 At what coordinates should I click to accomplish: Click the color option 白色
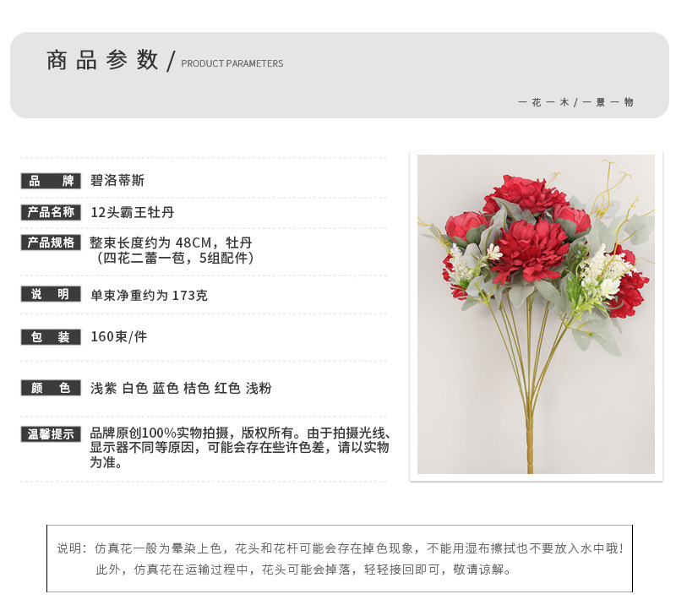pyautogui.click(x=135, y=388)
